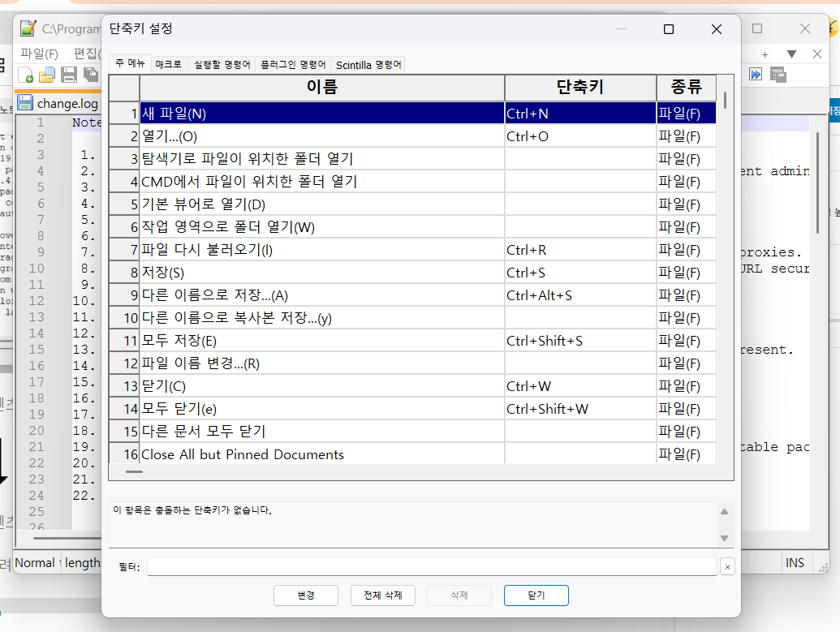Open the 파일(F) menu in Notepad++
840x632 pixels.
[x=39, y=54]
